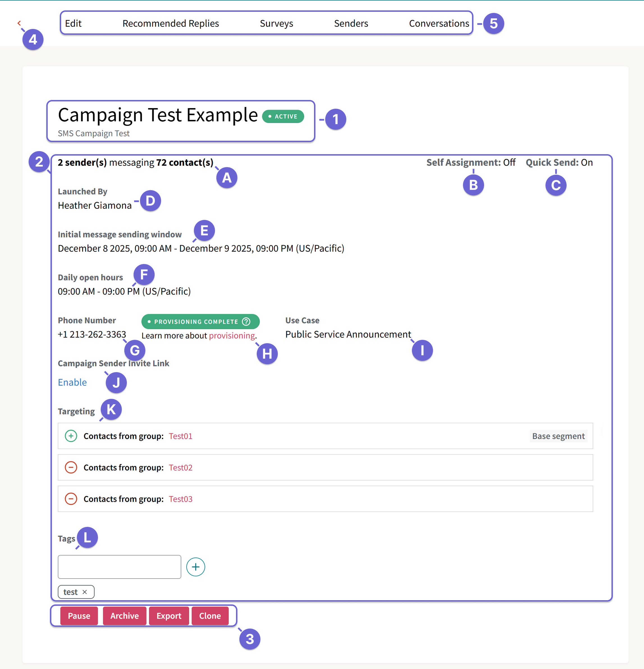Expand the Base segment entry
Viewport: 644px width, 669px height.
[x=558, y=436]
